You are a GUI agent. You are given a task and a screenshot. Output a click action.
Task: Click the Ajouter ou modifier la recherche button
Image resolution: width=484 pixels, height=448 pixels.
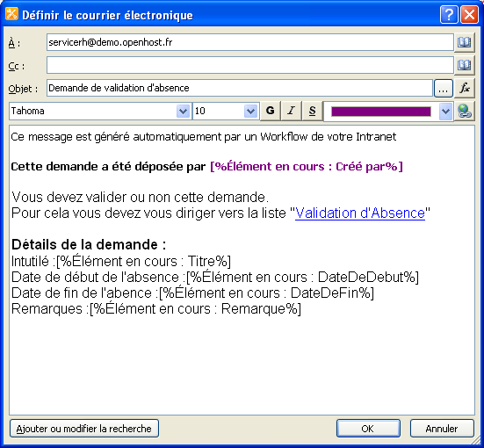tap(84, 429)
